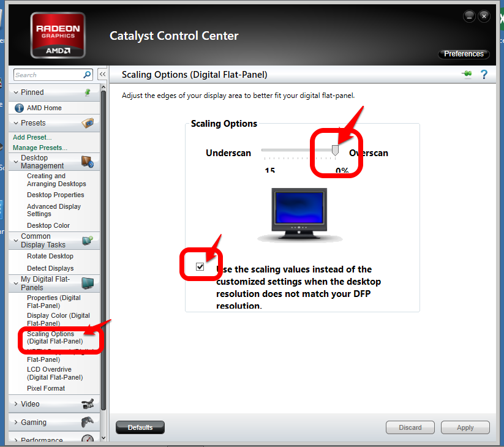
Task: Open Display Color (Digital Flat-Panel)
Action: [58, 320]
